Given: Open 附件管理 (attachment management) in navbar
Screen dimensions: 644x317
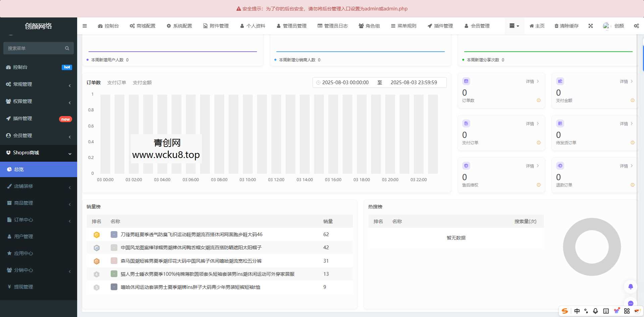Looking at the screenshot, I should [216, 26].
